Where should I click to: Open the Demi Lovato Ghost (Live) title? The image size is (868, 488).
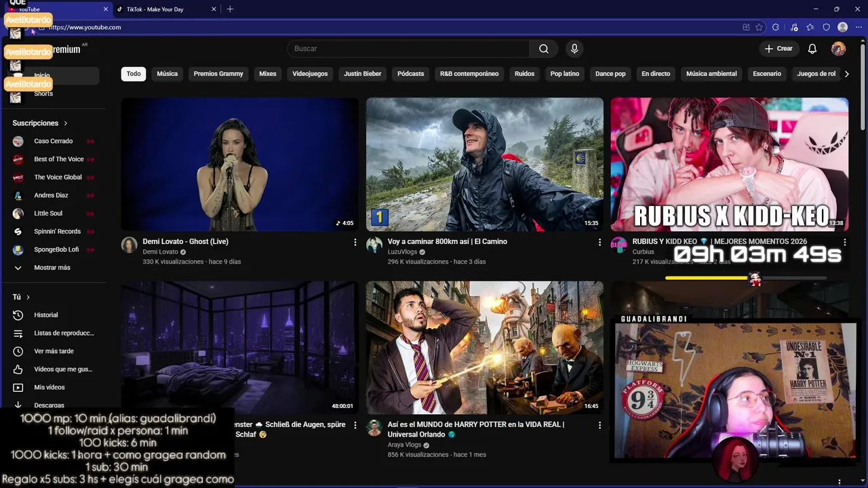(x=185, y=241)
